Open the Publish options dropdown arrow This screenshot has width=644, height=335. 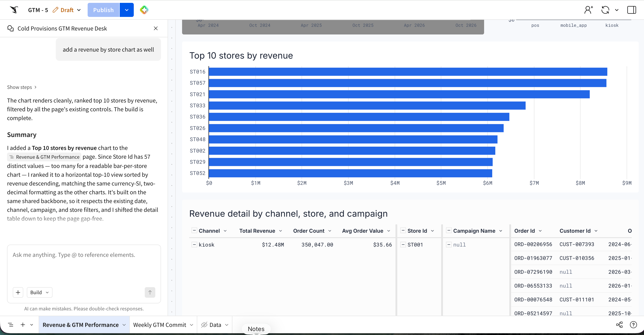tap(127, 10)
